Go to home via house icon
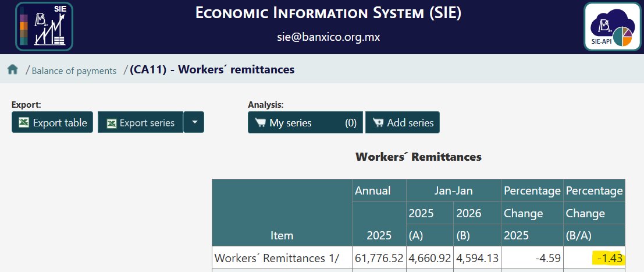The width and height of the screenshot is (644, 272). (13, 69)
